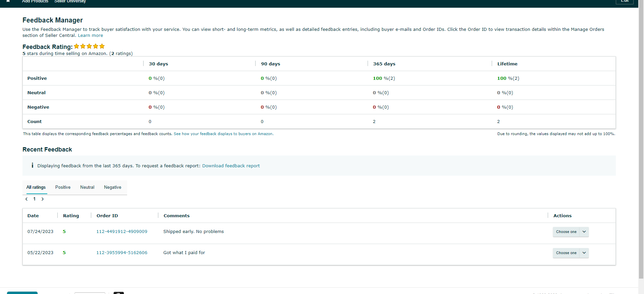This screenshot has height=294, width=644.
Task: Switch to the Positive ratings tab
Action: (63, 187)
